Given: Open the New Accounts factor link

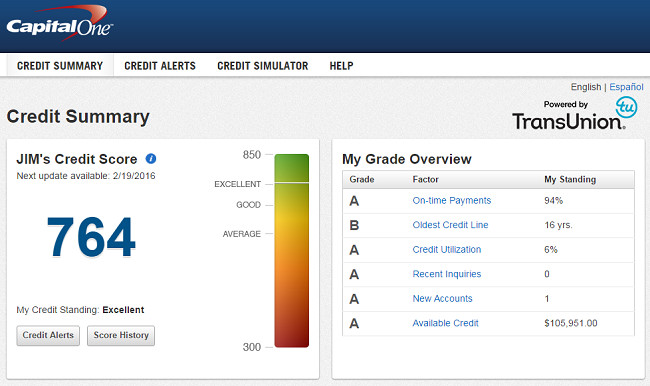Looking at the screenshot, I should [442, 299].
